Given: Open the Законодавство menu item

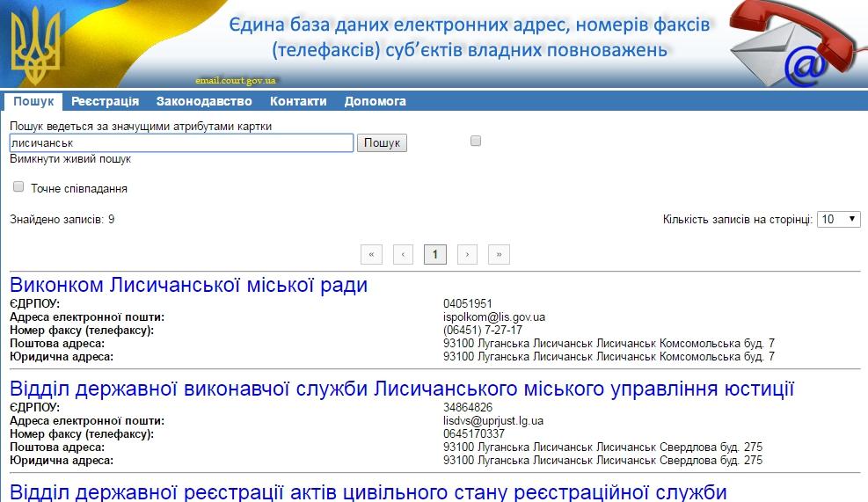Looking at the screenshot, I should [x=204, y=101].
